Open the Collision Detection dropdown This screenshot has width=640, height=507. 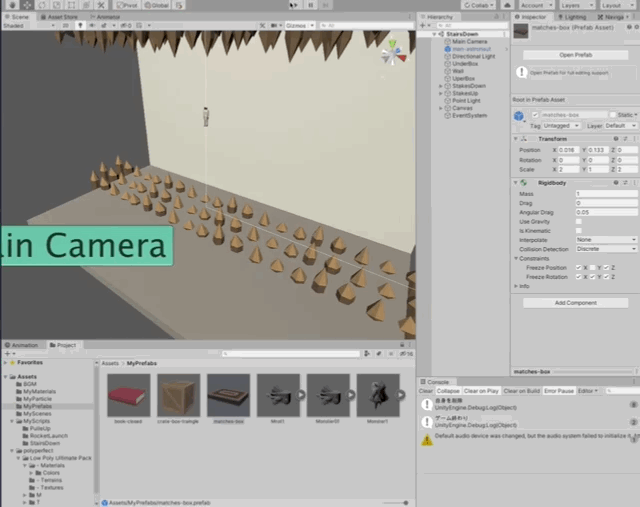coord(606,248)
